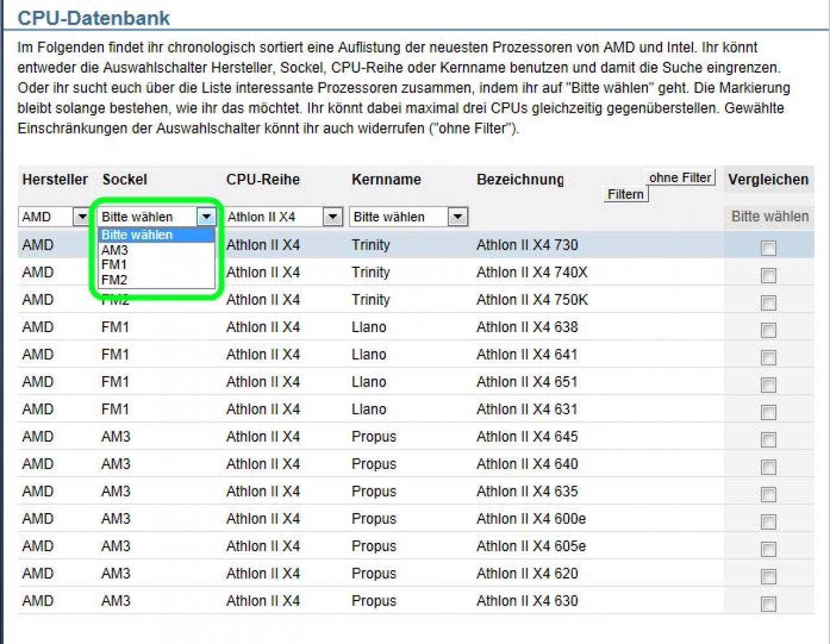Click the 'Athlon II X4 635' designation
Viewport: 830px width, 644px height.
tap(527, 491)
